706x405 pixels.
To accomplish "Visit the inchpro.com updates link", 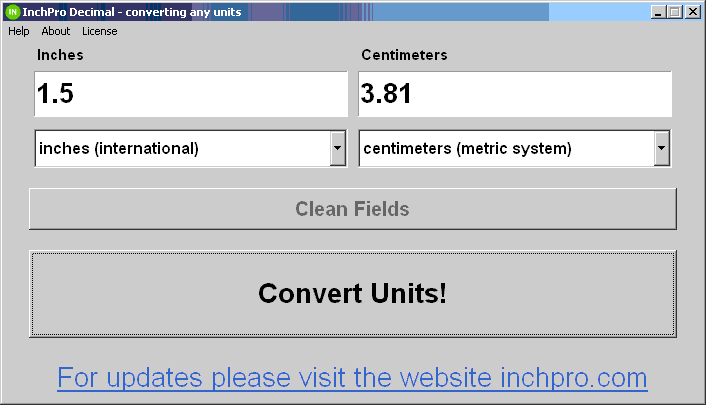I will (352, 378).
